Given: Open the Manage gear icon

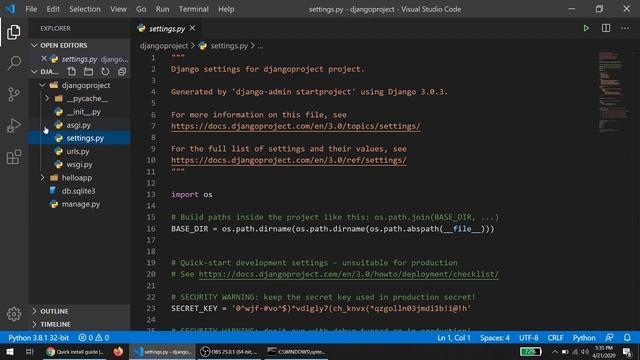Looking at the screenshot, I should (x=14, y=313).
